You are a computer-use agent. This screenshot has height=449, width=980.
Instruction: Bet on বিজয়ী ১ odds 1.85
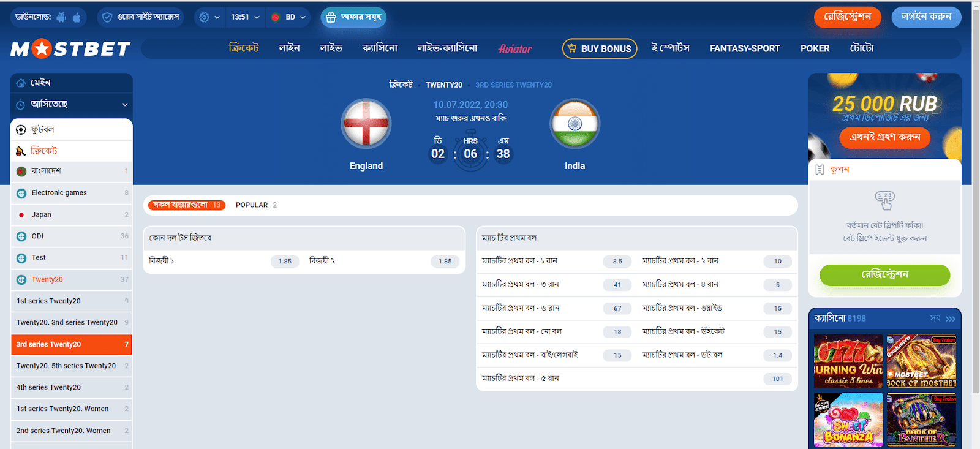tap(285, 262)
